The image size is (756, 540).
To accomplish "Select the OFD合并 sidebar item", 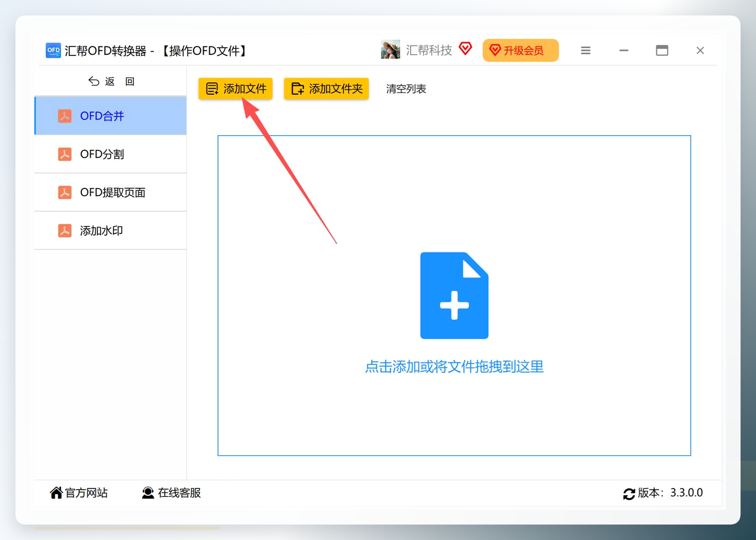I will [x=111, y=116].
